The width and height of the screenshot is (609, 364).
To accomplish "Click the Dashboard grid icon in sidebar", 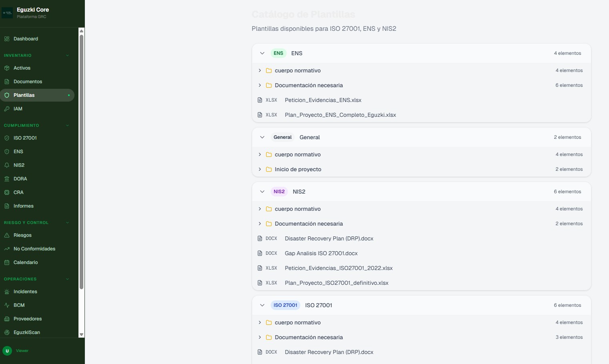I will pos(7,39).
